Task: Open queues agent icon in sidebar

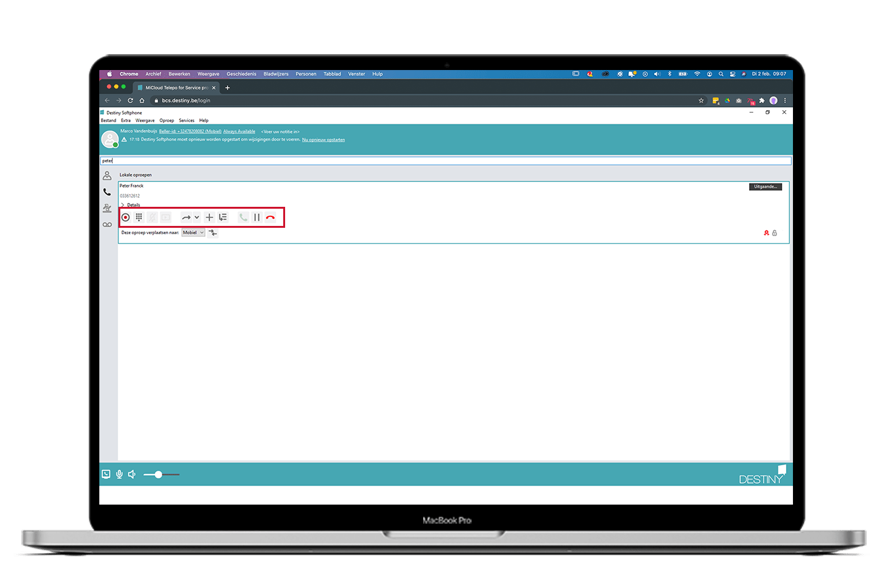Action: point(107,208)
